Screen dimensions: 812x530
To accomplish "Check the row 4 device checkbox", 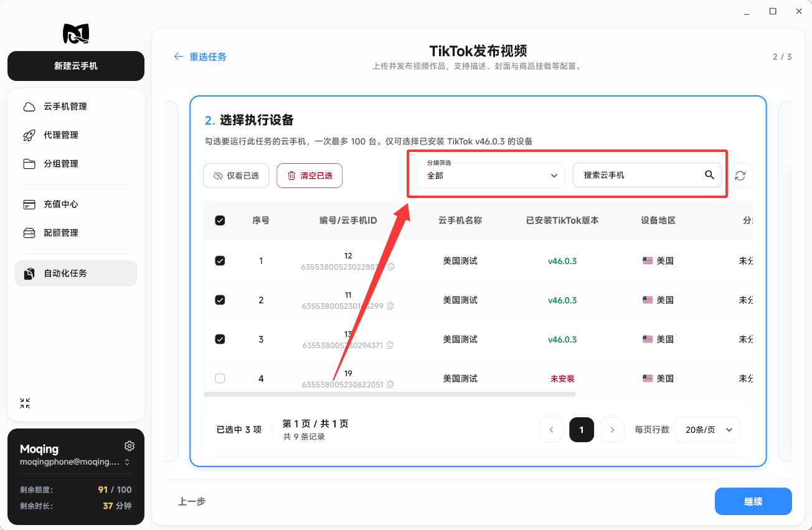I will click(x=220, y=378).
